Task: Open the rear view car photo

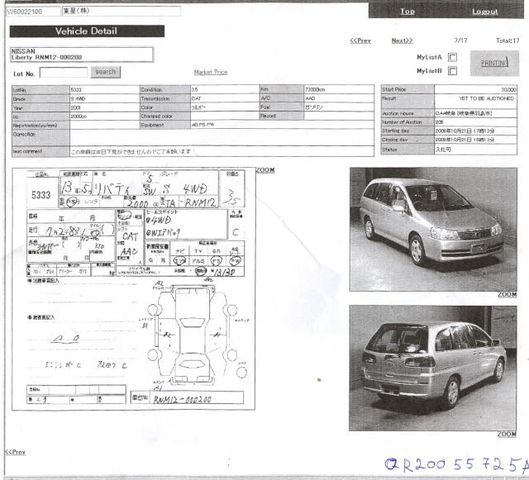Action: click(x=433, y=368)
